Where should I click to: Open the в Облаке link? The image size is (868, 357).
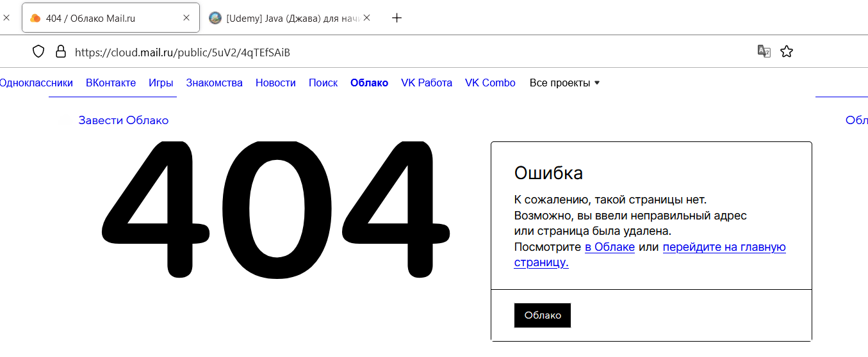click(610, 247)
